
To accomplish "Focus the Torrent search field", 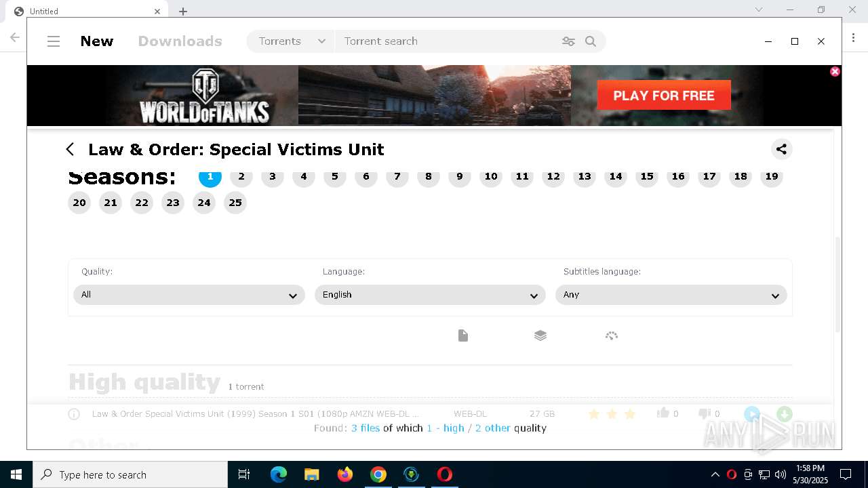I will click(448, 41).
